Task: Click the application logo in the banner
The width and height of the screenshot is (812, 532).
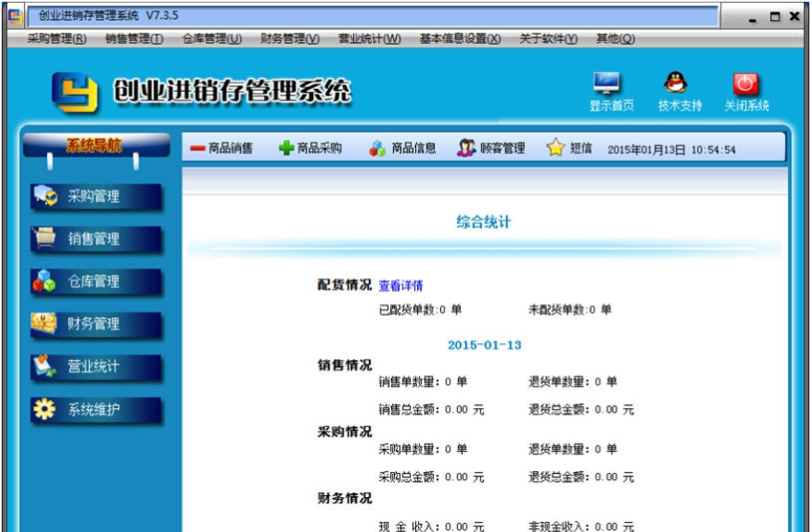Action: coord(75,92)
